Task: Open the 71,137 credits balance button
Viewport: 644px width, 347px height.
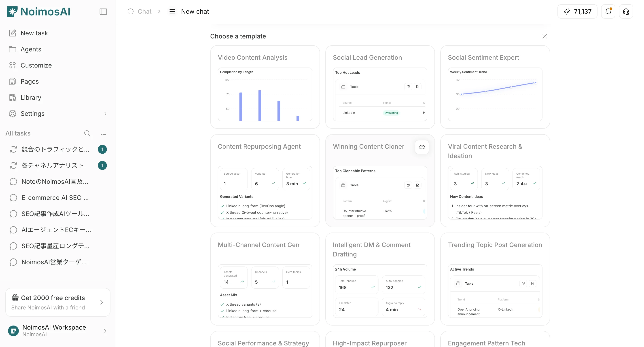Action: [x=577, y=11]
